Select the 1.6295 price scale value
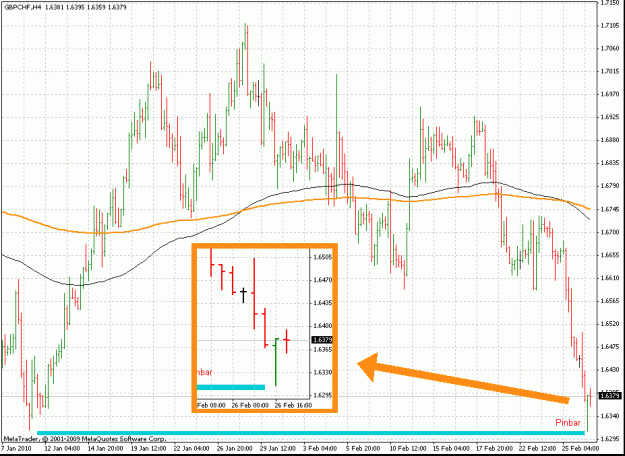Image resolution: width=625 pixels, height=456 pixels. point(609,439)
